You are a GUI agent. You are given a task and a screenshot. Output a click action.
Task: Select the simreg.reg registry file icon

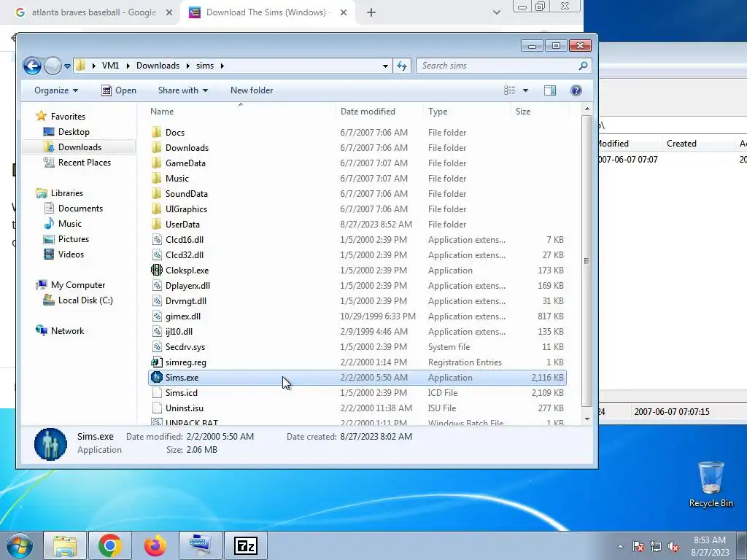pyautogui.click(x=156, y=362)
